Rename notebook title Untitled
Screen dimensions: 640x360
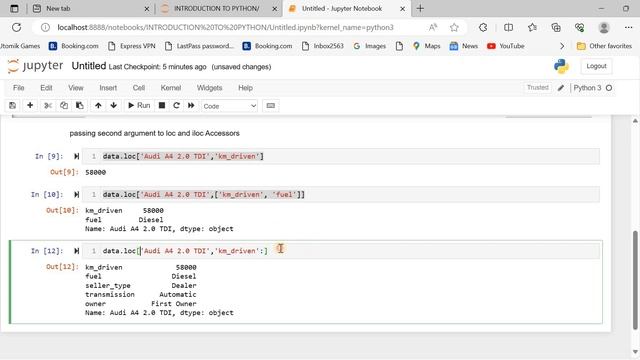point(89,66)
